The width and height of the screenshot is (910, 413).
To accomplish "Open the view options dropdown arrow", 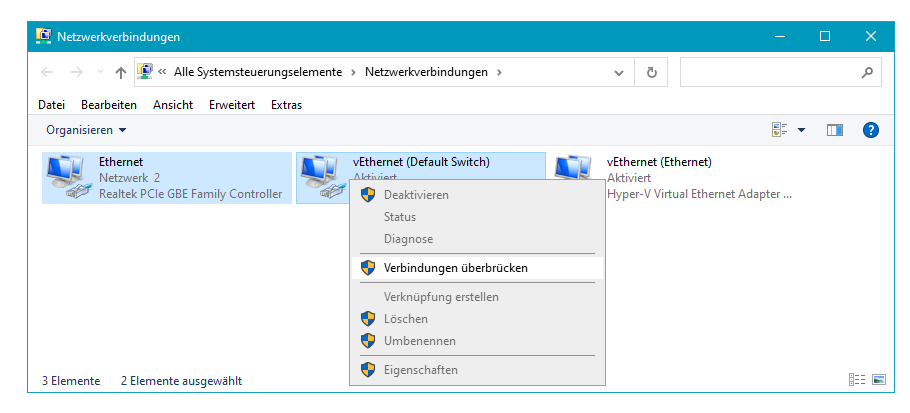I will pos(801,130).
